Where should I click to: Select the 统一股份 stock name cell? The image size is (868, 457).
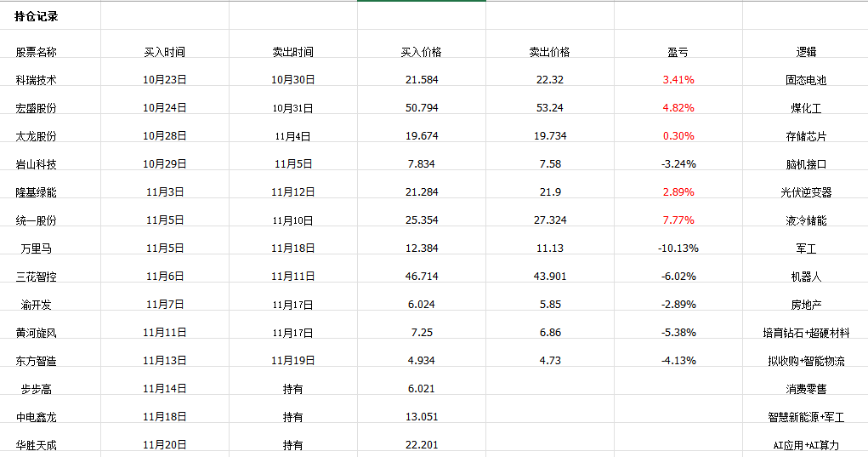pos(36,220)
